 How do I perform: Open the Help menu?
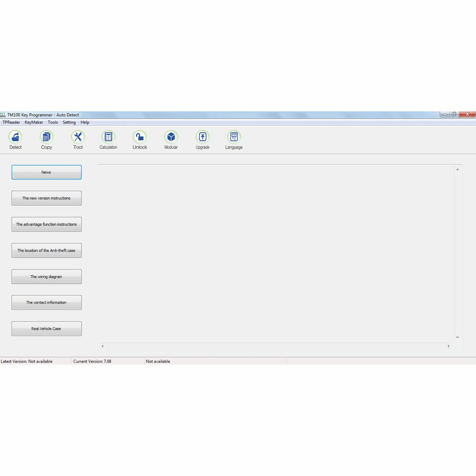pos(85,122)
